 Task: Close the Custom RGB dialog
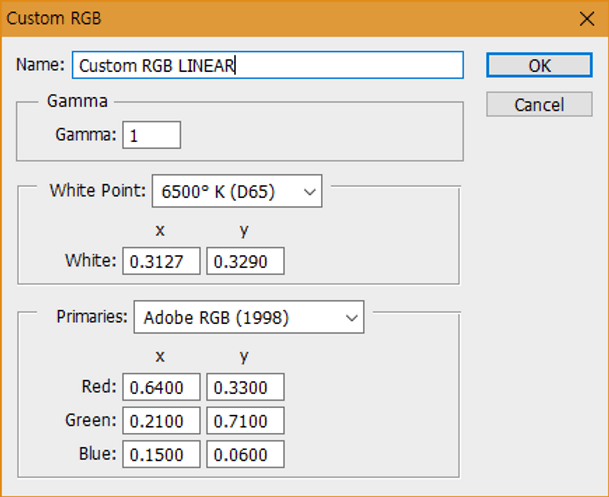585,18
